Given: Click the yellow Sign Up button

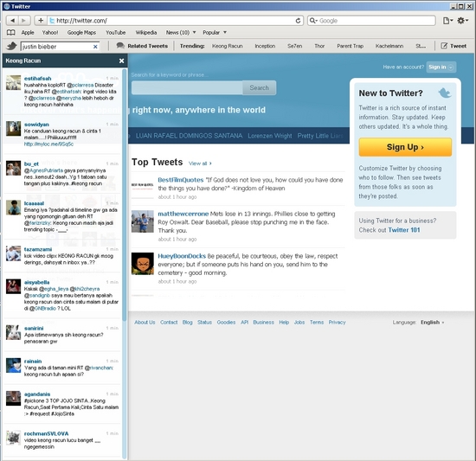Looking at the screenshot, I should (405, 147).
